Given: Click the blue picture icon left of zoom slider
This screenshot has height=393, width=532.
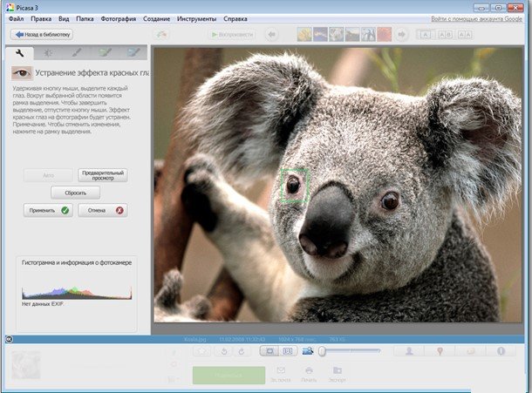Looking at the screenshot, I should tap(308, 351).
